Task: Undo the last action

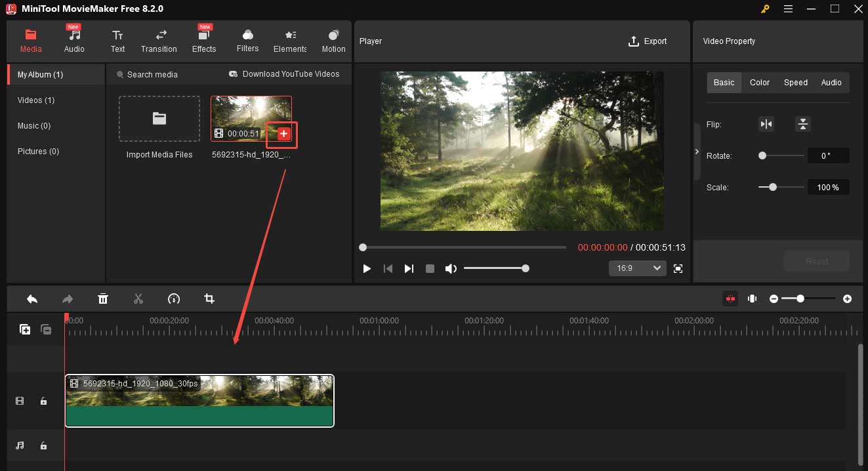Action: click(32, 299)
